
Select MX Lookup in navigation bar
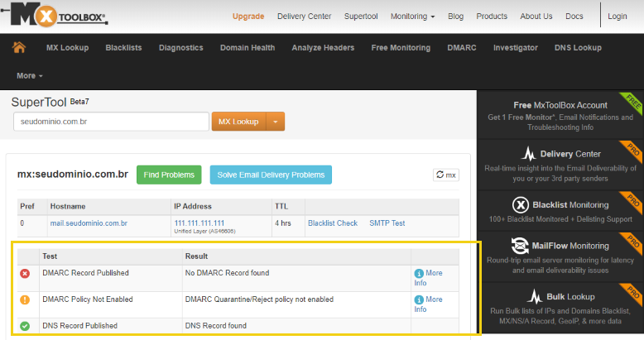point(67,48)
